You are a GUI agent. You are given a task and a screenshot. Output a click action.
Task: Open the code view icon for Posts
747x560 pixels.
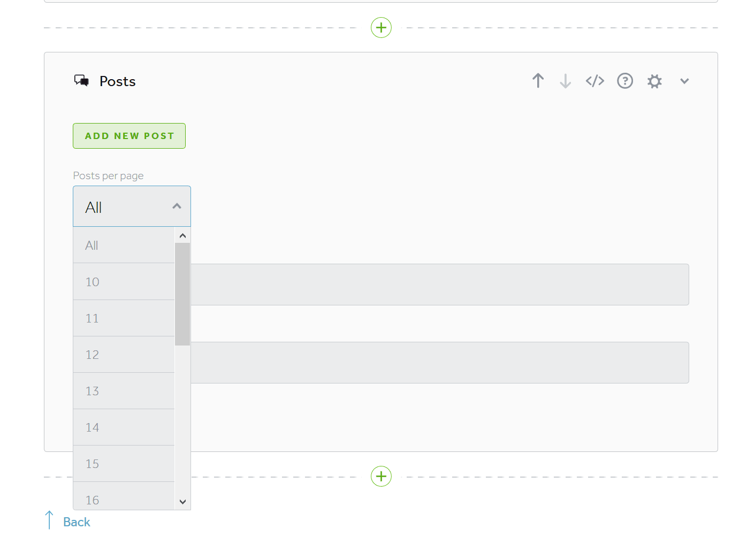tap(594, 81)
